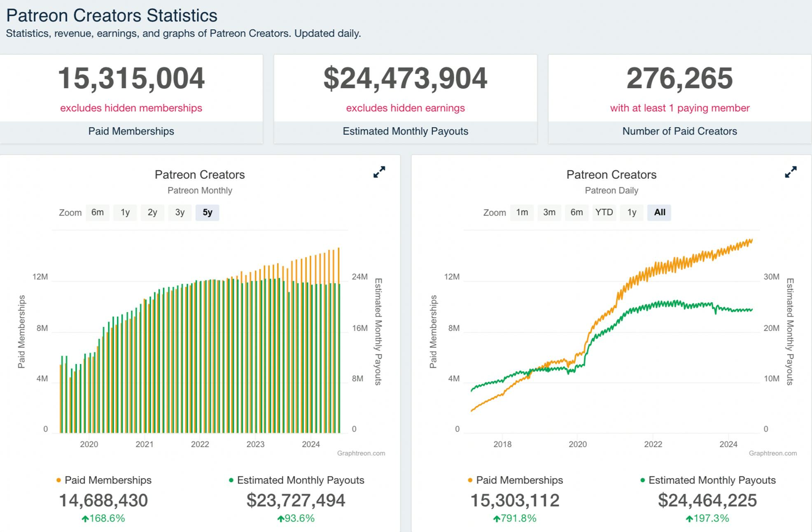The width and height of the screenshot is (812, 532).
Task: Select 2y zoom on monthly chart
Action: 152,212
